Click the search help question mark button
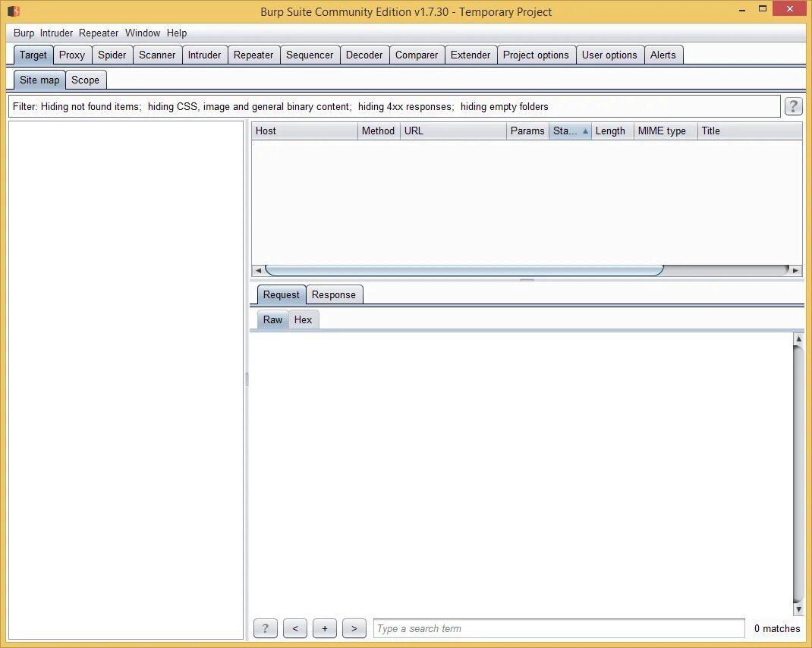 265,628
